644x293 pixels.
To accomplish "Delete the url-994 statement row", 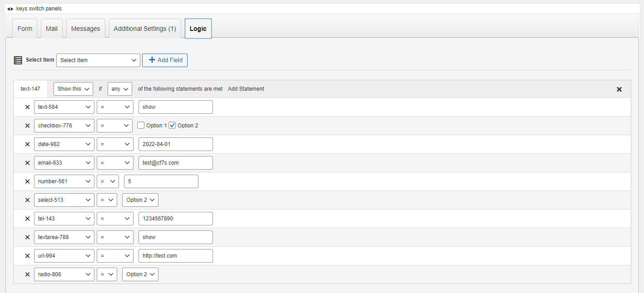I will point(27,256).
